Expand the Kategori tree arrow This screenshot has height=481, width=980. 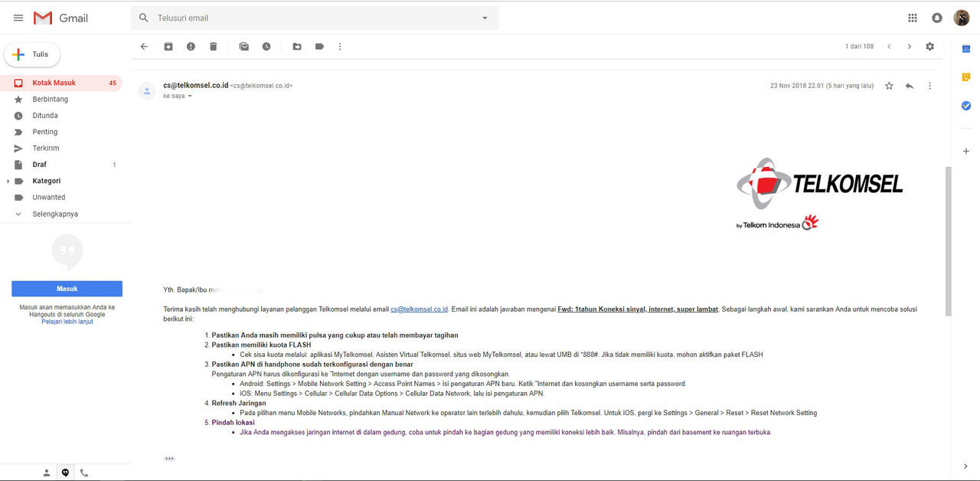(8, 182)
